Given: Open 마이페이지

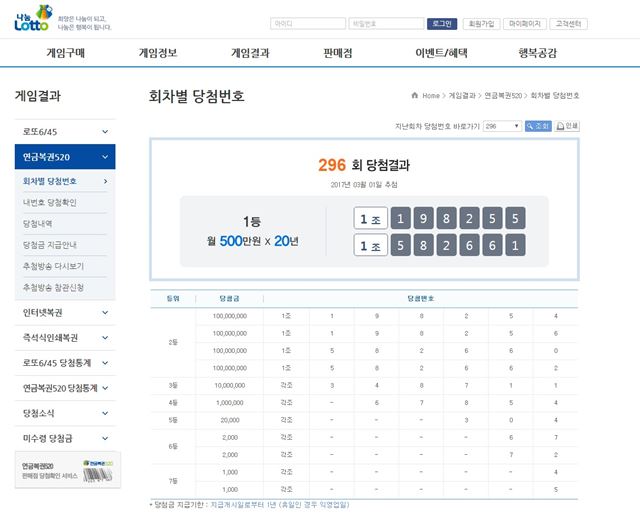Looking at the screenshot, I should [525, 24].
